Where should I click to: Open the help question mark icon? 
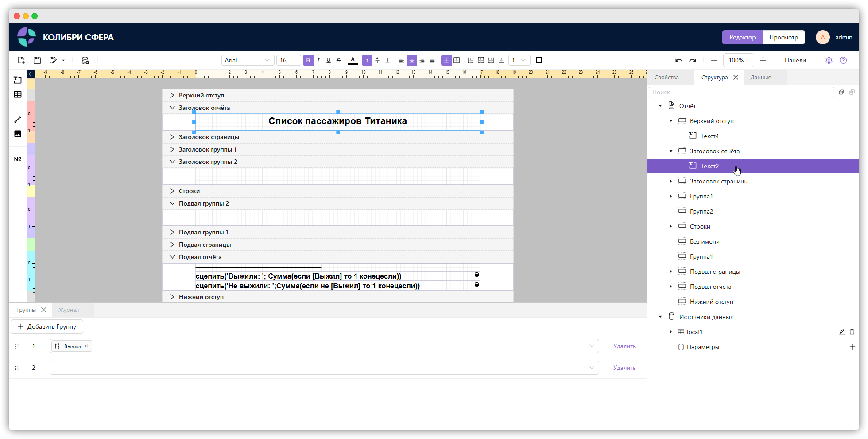coord(843,60)
